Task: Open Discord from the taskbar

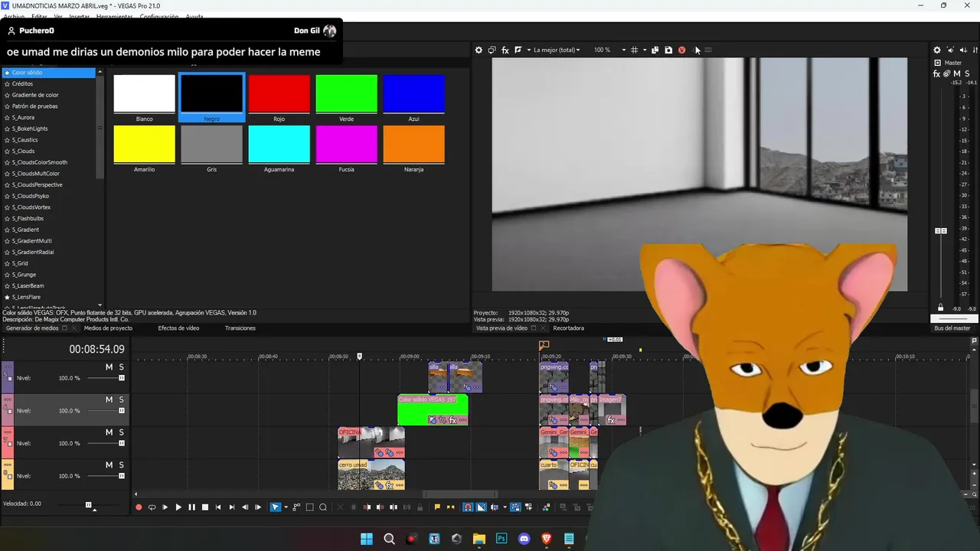Action: pos(524,539)
